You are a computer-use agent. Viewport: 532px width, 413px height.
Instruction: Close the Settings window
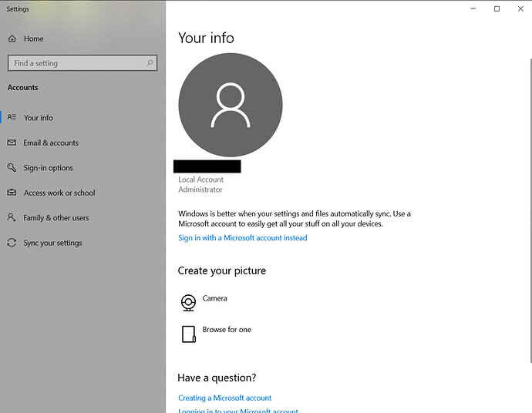click(520, 8)
